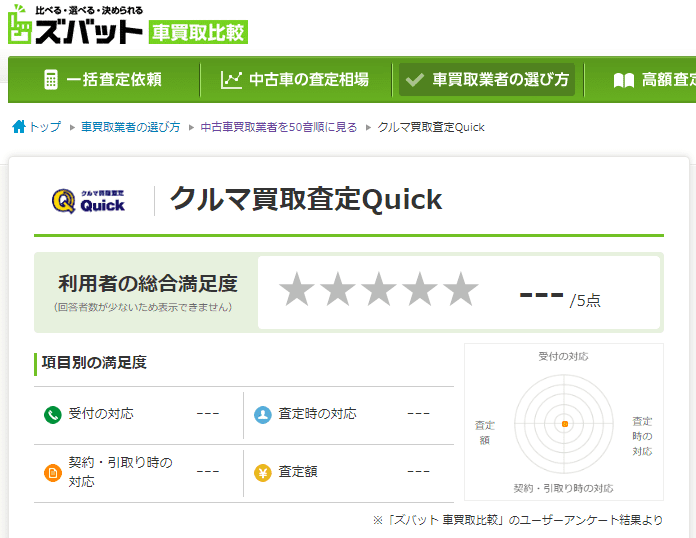Click 利用者の総合満足度 label
The width and height of the screenshot is (696, 538).
coord(148,283)
